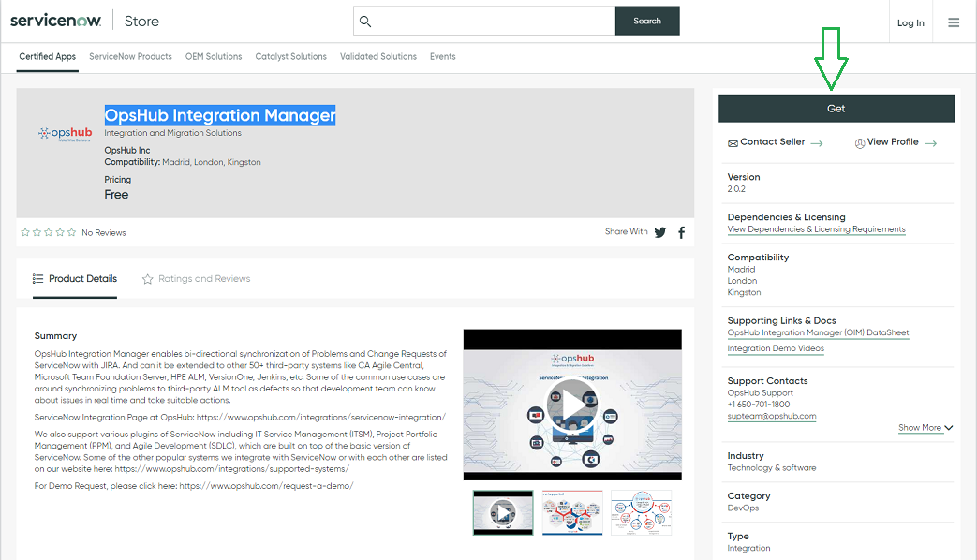Play the integration demo video
This screenshot has width=977, height=560.
click(x=571, y=404)
